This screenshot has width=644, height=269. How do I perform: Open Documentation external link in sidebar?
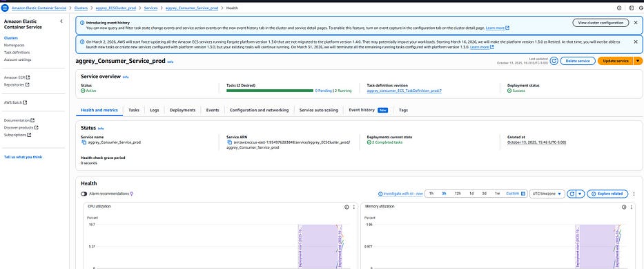click(19, 120)
